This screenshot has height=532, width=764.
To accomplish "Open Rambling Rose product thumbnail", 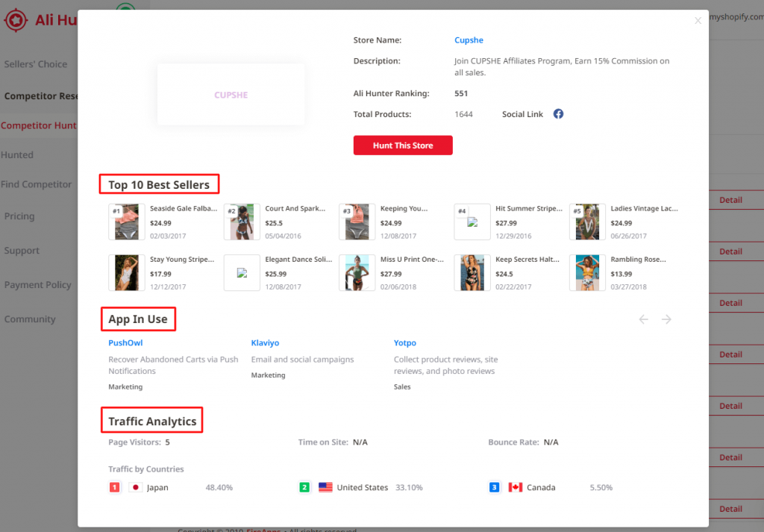I will click(588, 273).
